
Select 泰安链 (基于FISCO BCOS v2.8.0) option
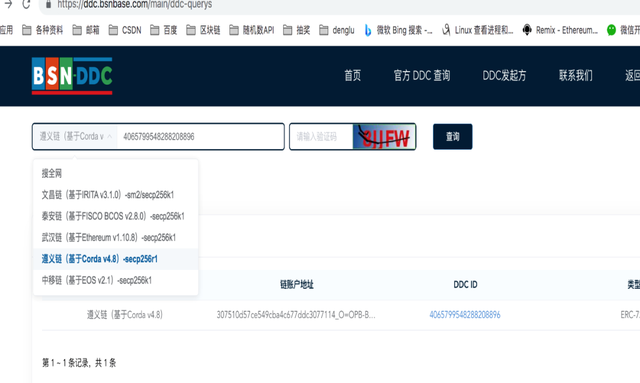coord(116,216)
